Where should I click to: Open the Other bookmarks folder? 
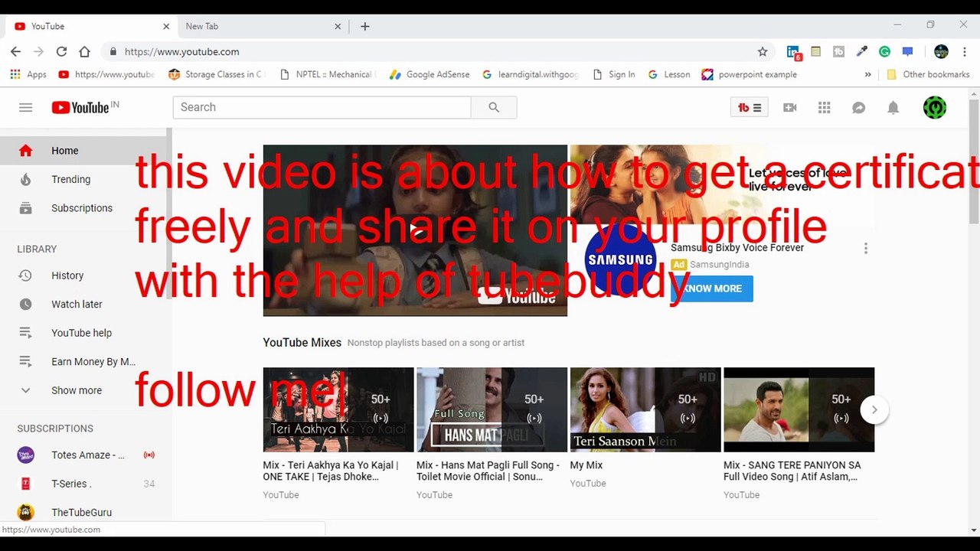pos(928,74)
